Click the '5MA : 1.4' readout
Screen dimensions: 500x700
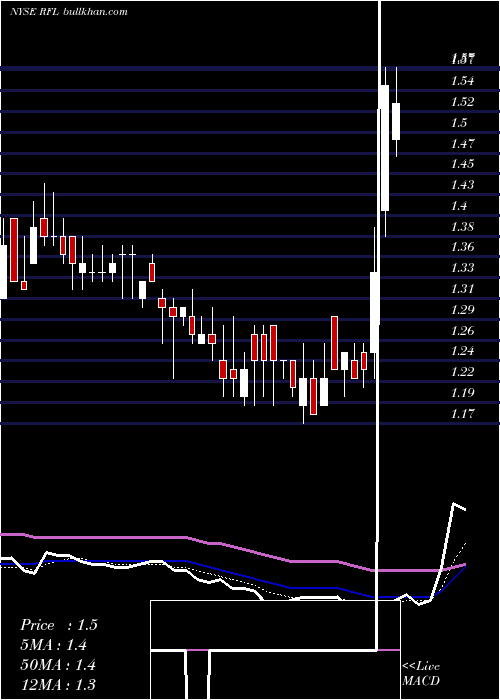pyautogui.click(x=54, y=645)
